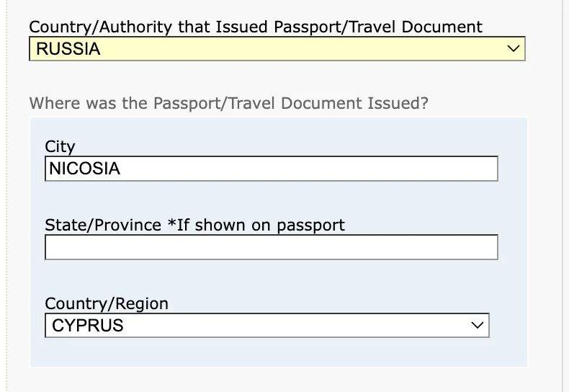
Task: Click the "Where was the Passport/Travel Document Issued?" heading
Action: (228, 103)
